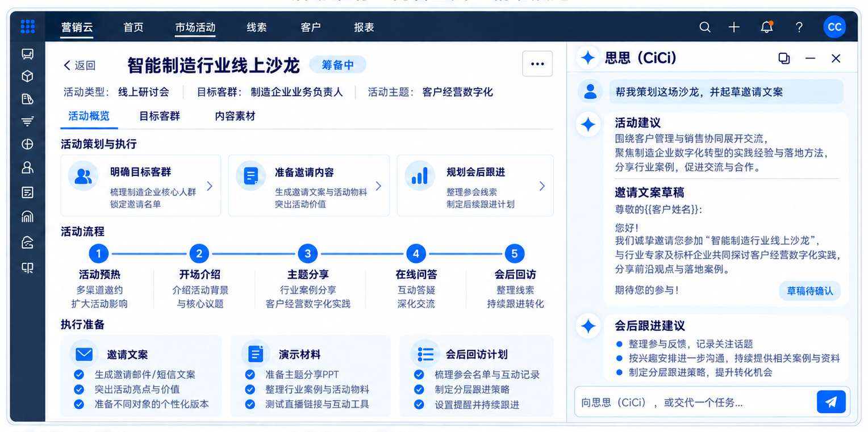Click the 草稿待确认 button
This screenshot has height=432, width=868.
coord(810,291)
